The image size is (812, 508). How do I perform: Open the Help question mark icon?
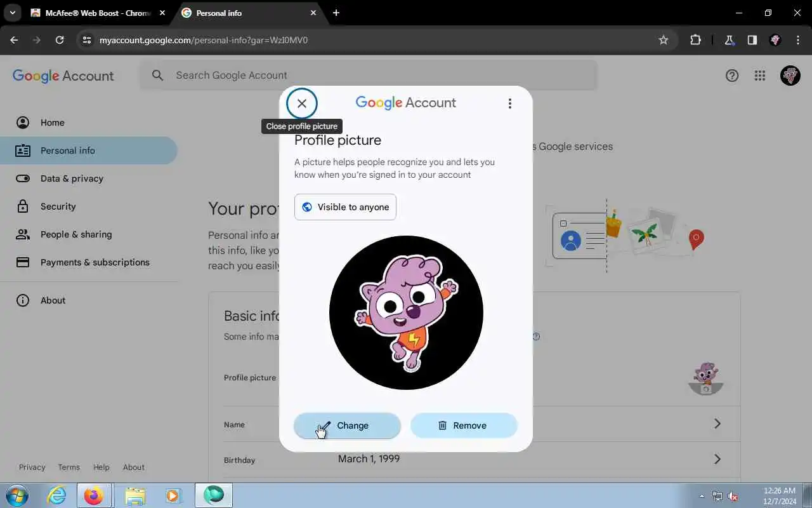[732, 76]
